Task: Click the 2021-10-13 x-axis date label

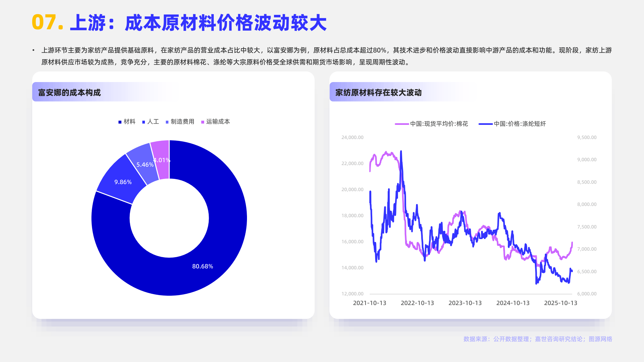Action: [369, 303]
